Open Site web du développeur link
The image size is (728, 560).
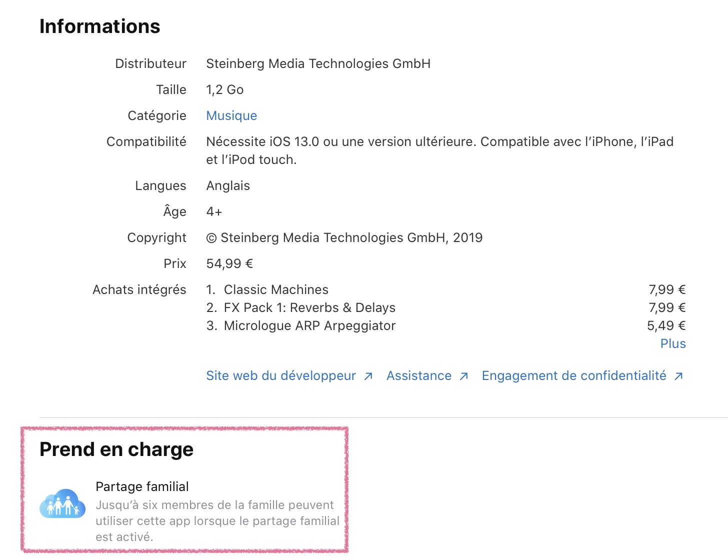[281, 376]
